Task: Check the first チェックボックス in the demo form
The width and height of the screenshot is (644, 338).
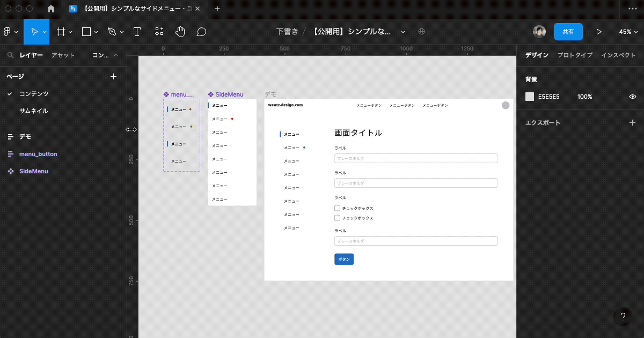Action: click(x=338, y=208)
